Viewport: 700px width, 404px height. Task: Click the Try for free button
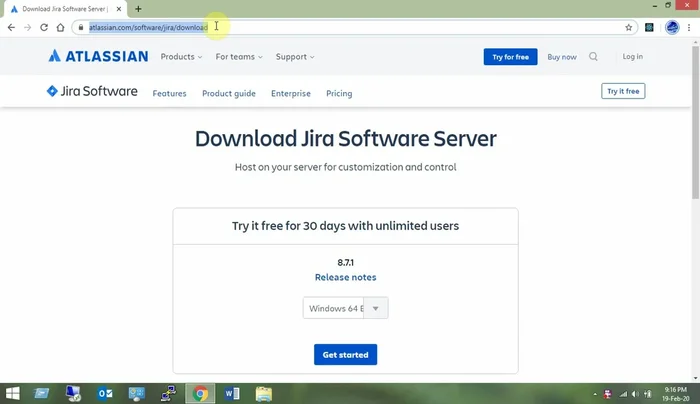tap(510, 57)
